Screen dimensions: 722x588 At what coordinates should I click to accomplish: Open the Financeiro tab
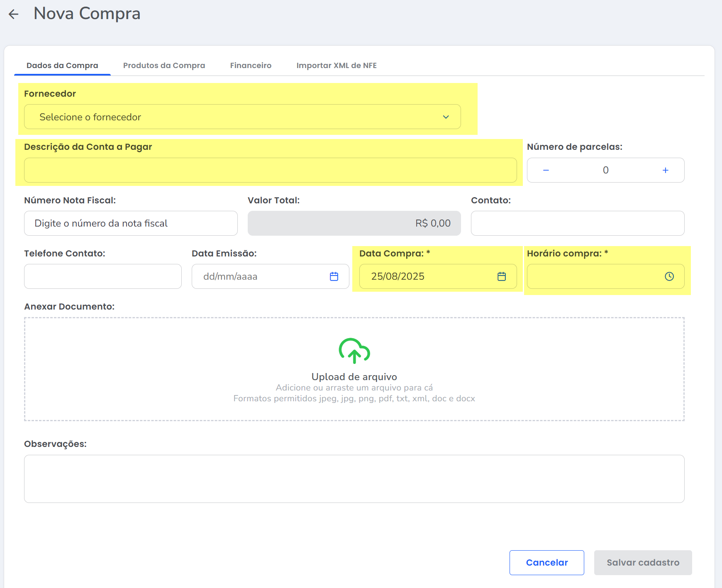[251, 66]
